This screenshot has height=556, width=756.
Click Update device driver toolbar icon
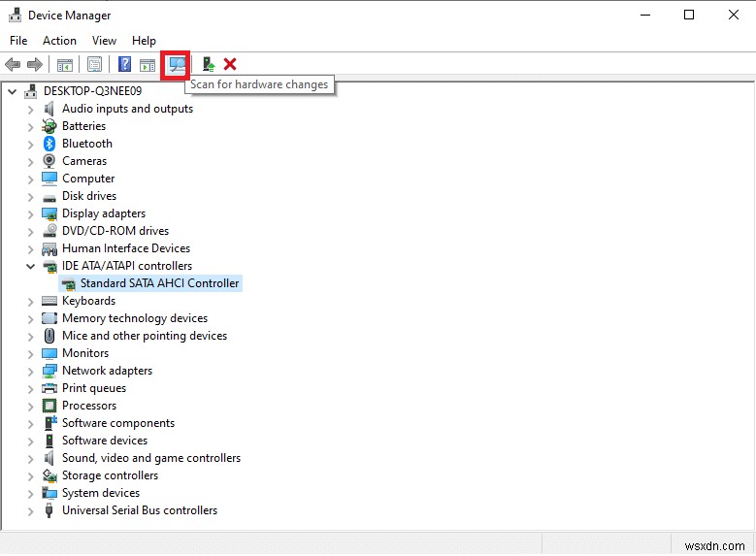tap(209, 64)
